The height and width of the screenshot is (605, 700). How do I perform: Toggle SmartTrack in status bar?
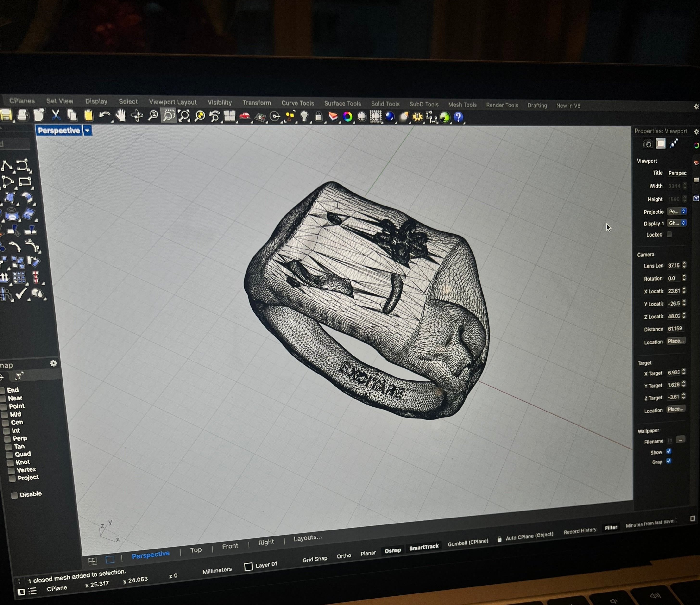coord(424,547)
